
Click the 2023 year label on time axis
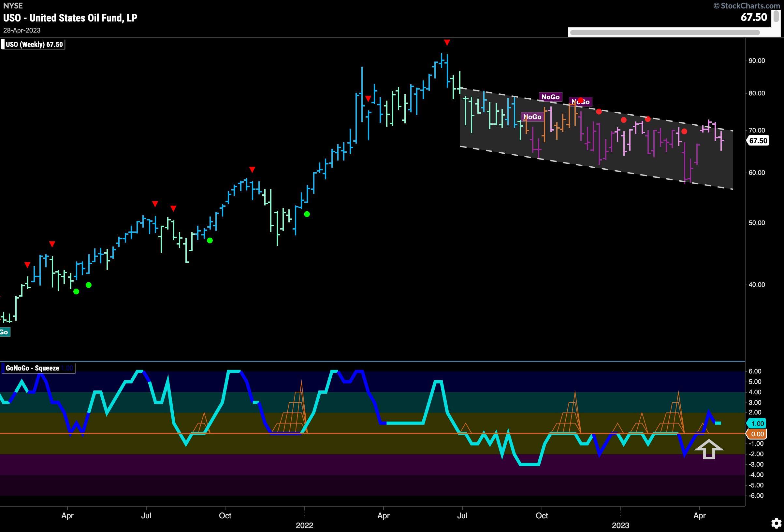point(620,525)
